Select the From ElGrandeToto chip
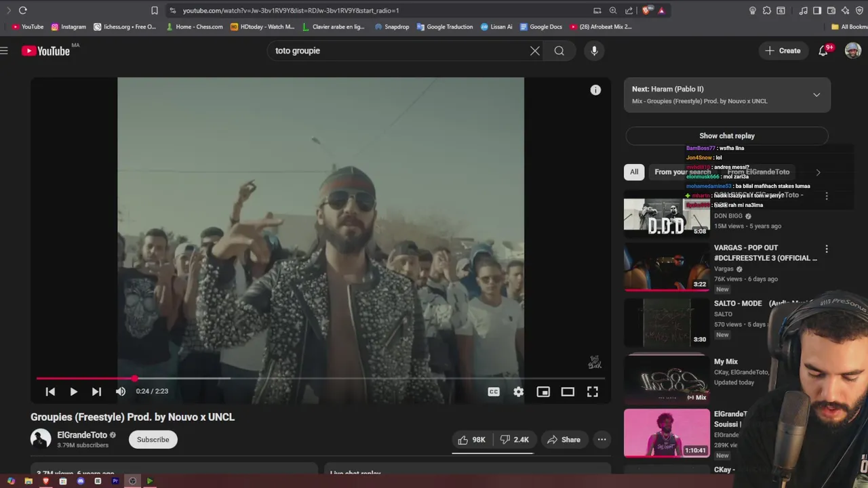 coord(758,172)
